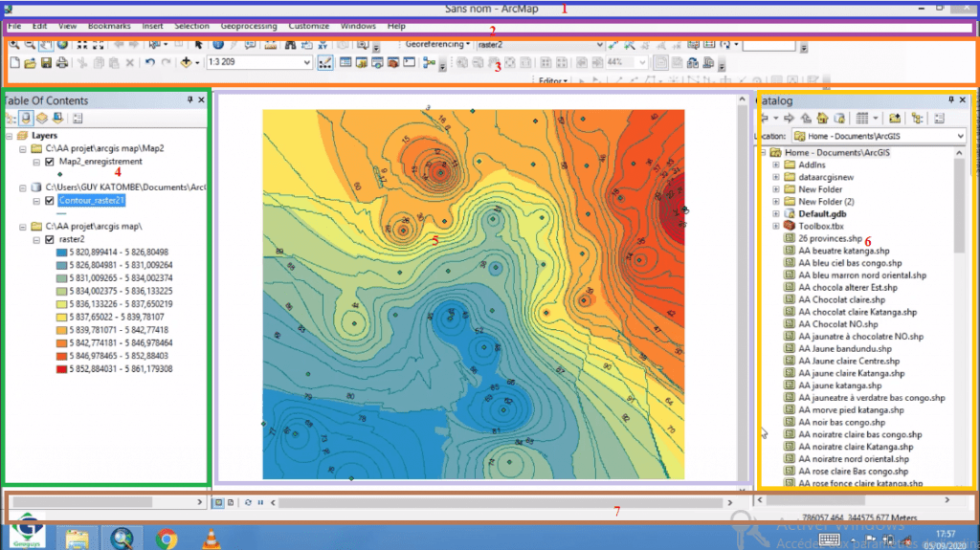Toggle visibility of Contour_raster21 layer

[49, 201]
